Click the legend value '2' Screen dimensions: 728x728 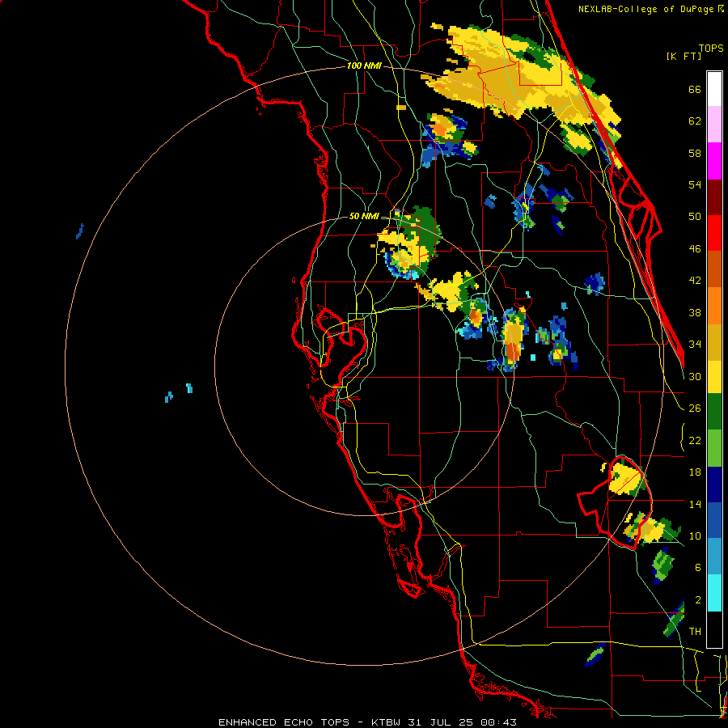698,599
